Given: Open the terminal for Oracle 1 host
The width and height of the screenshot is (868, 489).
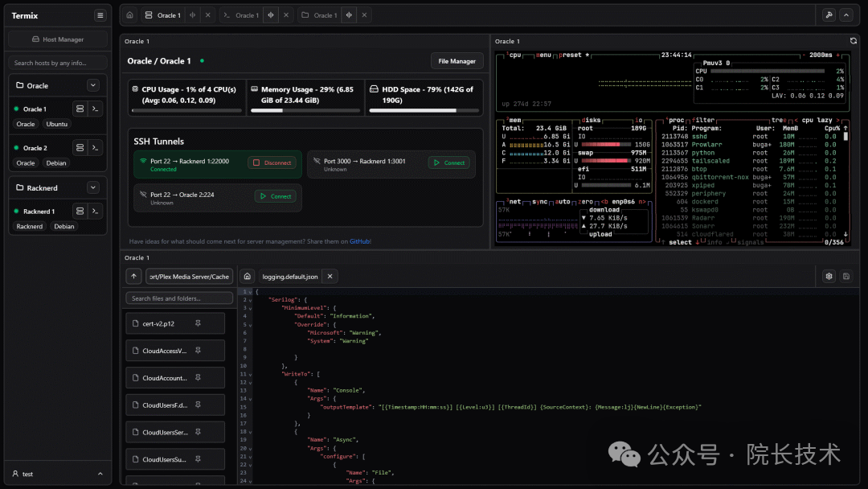Looking at the screenshot, I should (95, 109).
